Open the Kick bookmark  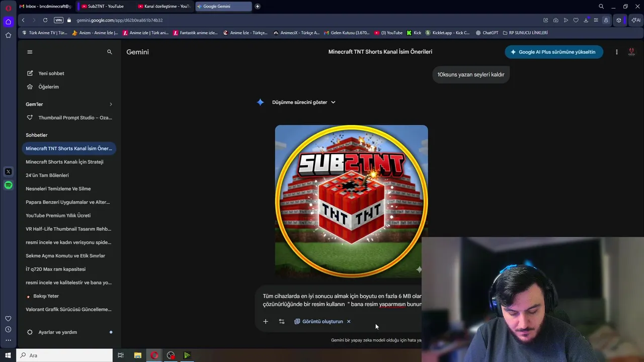click(414, 33)
